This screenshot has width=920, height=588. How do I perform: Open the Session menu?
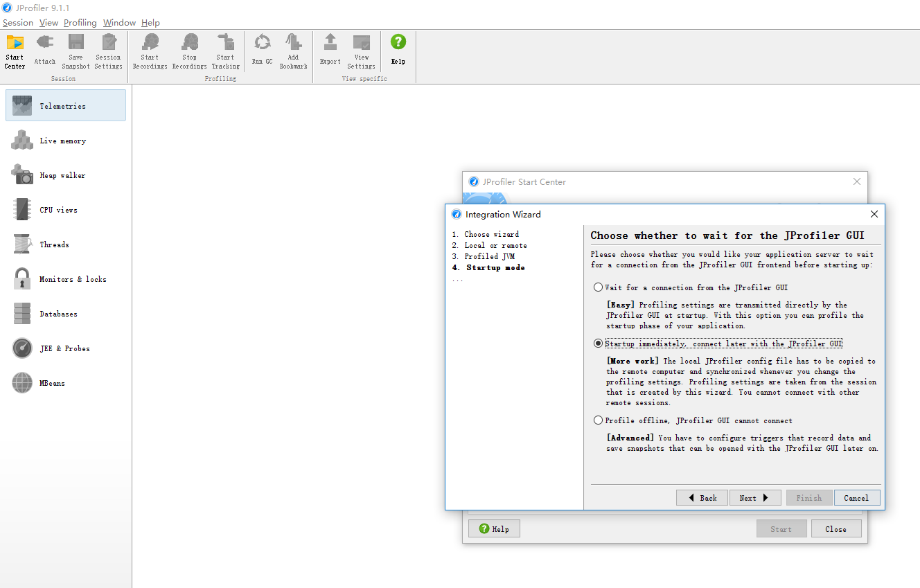pos(18,23)
